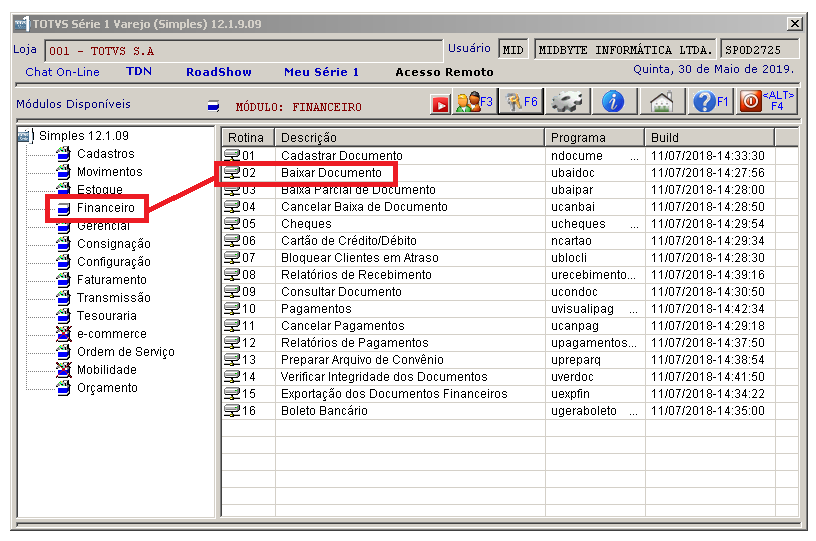The height and width of the screenshot is (541, 816).
Task: Click the Simples 12.1.09 tree root icon
Action: click(24, 136)
